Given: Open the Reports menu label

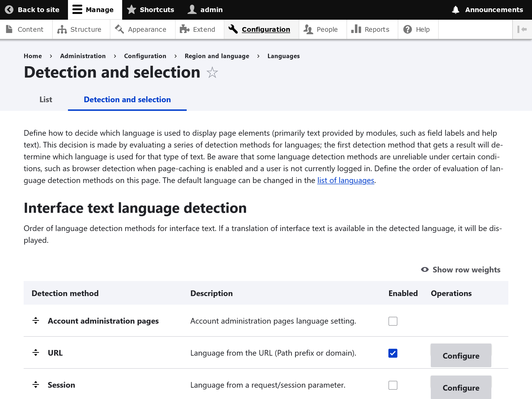Looking at the screenshot, I should click(x=377, y=30).
